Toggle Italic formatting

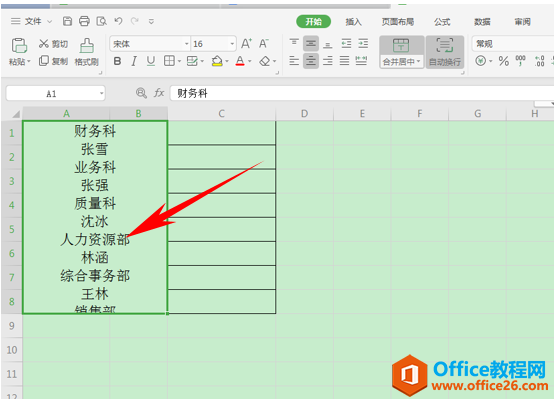pos(134,62)
